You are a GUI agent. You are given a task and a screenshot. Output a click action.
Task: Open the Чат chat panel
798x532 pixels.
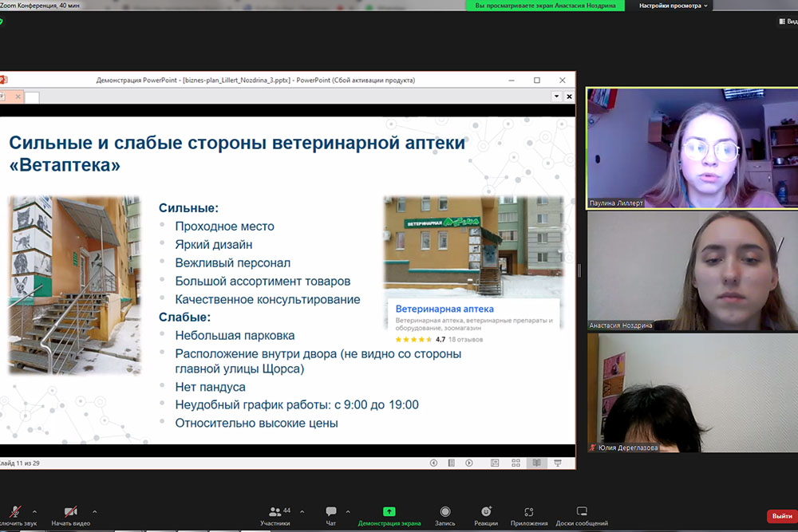330,515
